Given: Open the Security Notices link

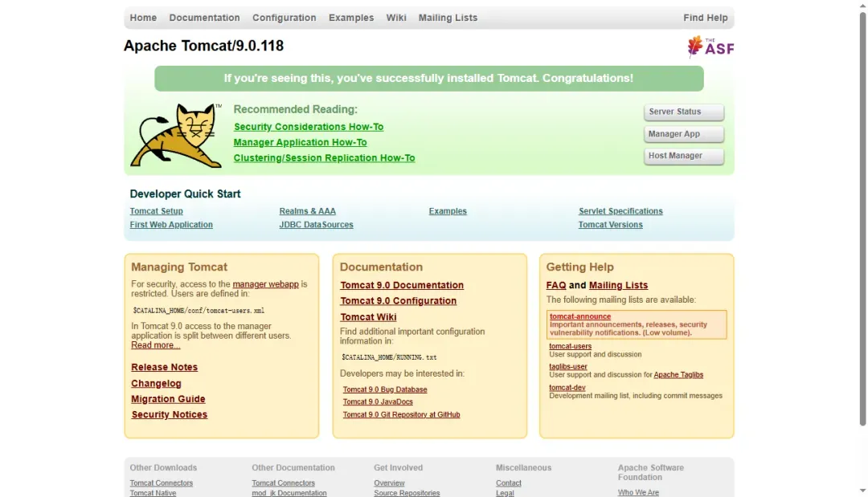Looking at the screenshot, I should (x=170, y=414).
